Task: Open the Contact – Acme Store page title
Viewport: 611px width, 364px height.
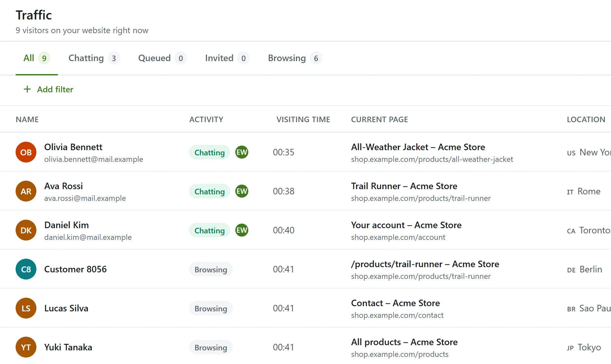Action: (396, 303)
